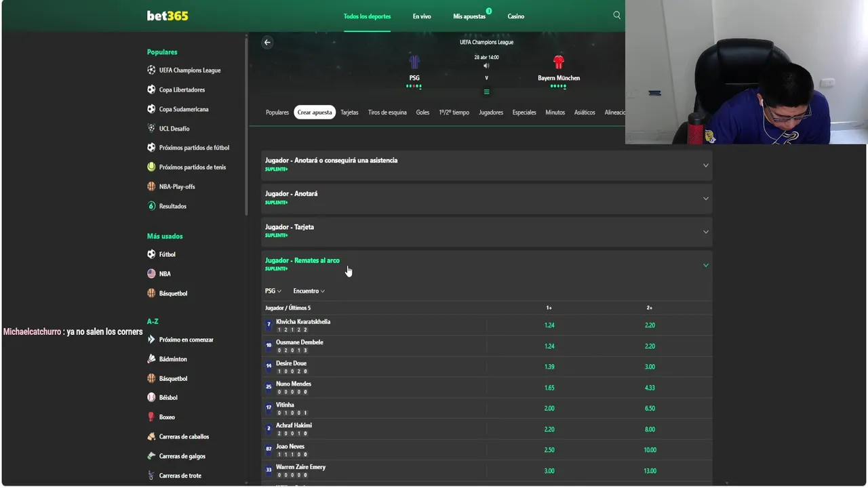Click the streamer webcam overlay

pos(746,72)
